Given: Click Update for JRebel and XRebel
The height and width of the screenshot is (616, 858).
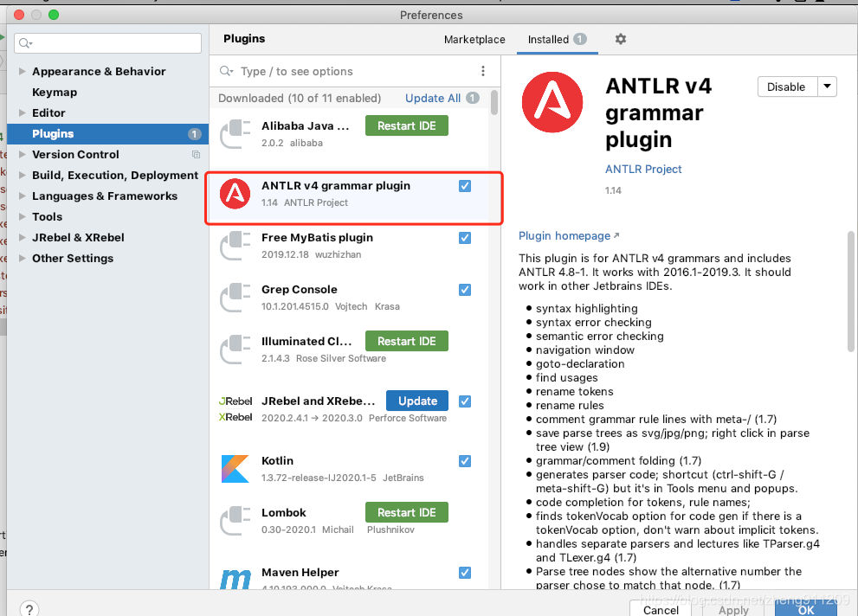Looking at the screenshot, I should [416, 401].
